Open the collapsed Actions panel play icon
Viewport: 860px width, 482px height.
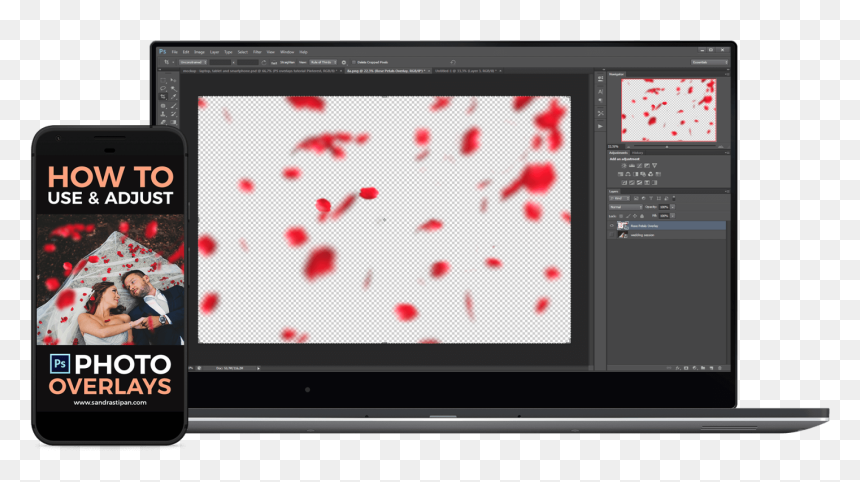pos(601,126)
